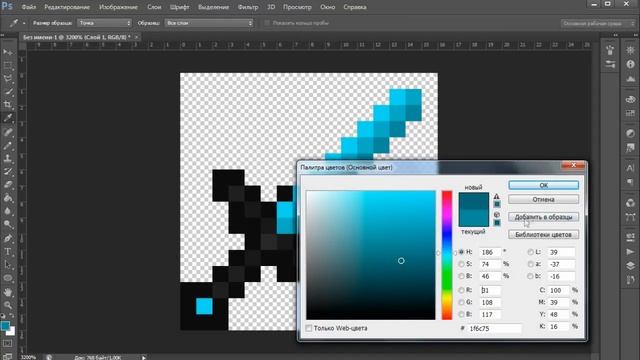The image size is (640, 360).
Task: Confirm color with the OK button
Action: tap(543, 185)
